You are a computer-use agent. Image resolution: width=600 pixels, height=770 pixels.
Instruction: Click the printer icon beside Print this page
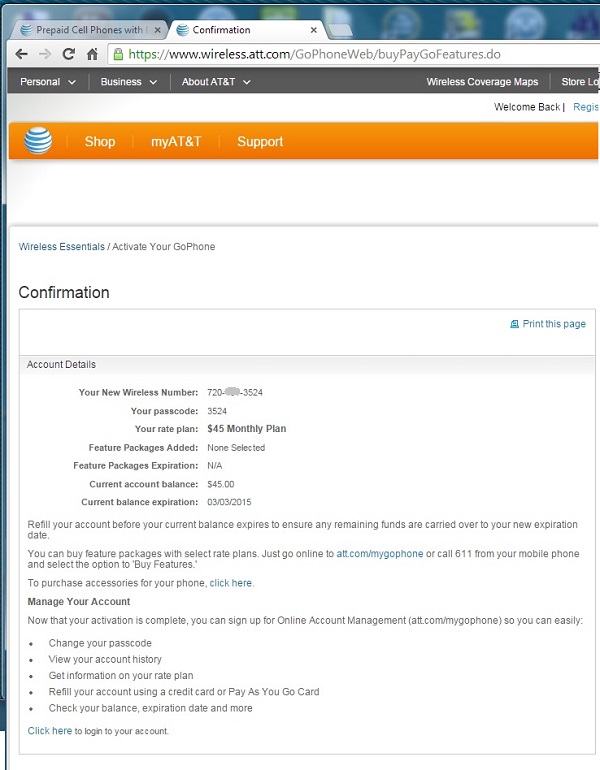514,324
